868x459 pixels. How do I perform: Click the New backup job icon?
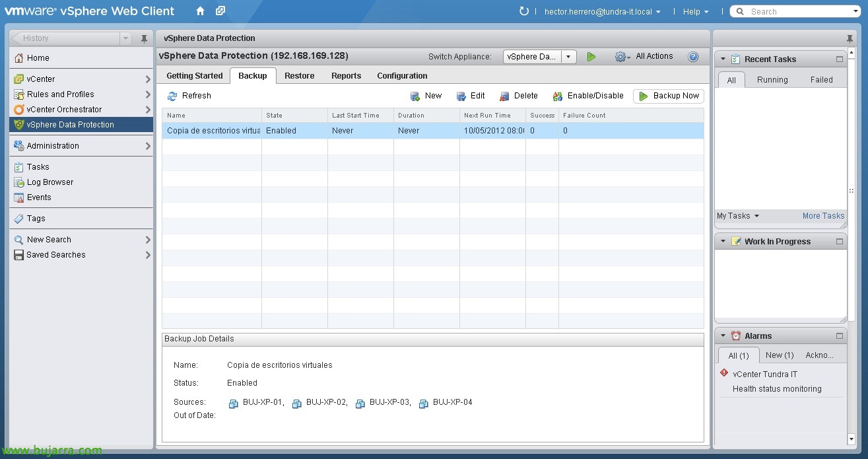click(x=415, y=96)
